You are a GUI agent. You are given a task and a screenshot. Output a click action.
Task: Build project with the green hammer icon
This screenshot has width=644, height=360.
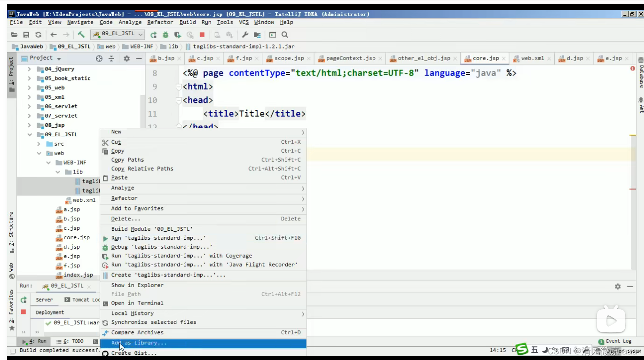[81, 35]
